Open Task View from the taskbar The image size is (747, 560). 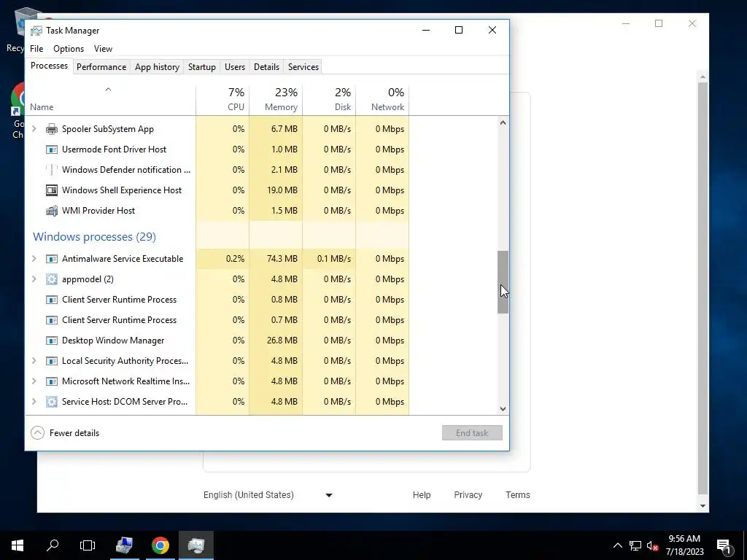(88, 545)
